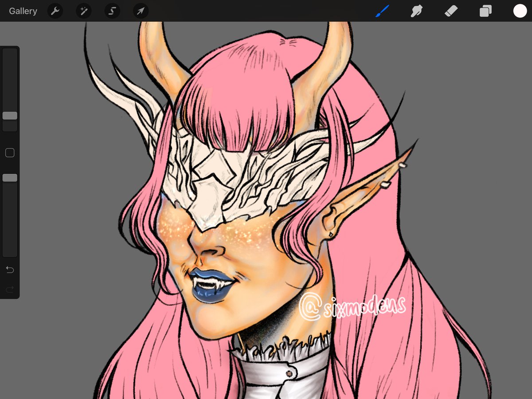The height and width of the screenshot is (399, 532).
Task: Open the Adjustments magic wand menu
Action: [83, 11]
